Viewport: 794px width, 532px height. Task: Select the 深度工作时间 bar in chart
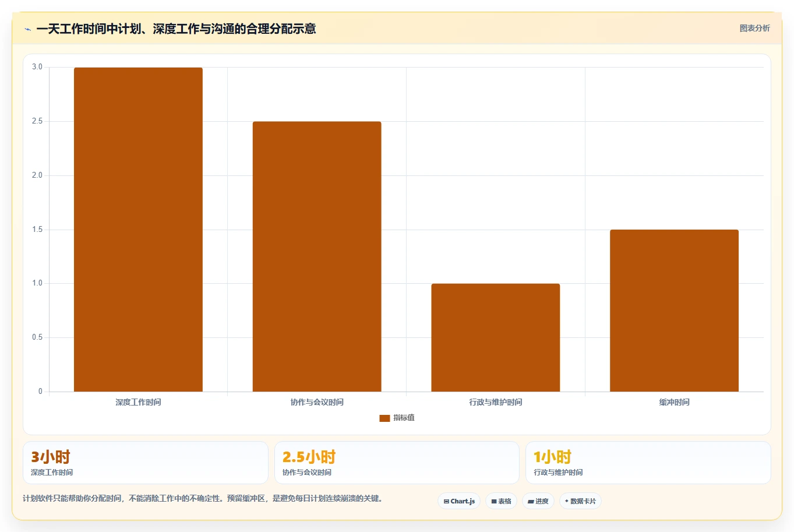click(x=138, y=230)
